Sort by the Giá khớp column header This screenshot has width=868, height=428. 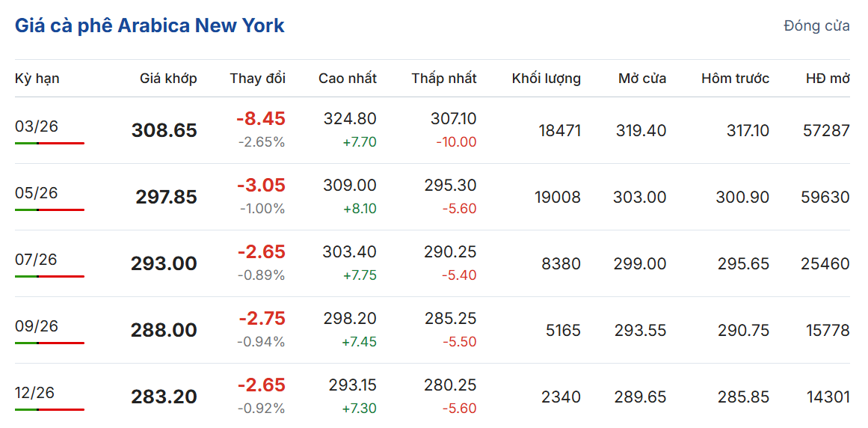click(168, 79)
